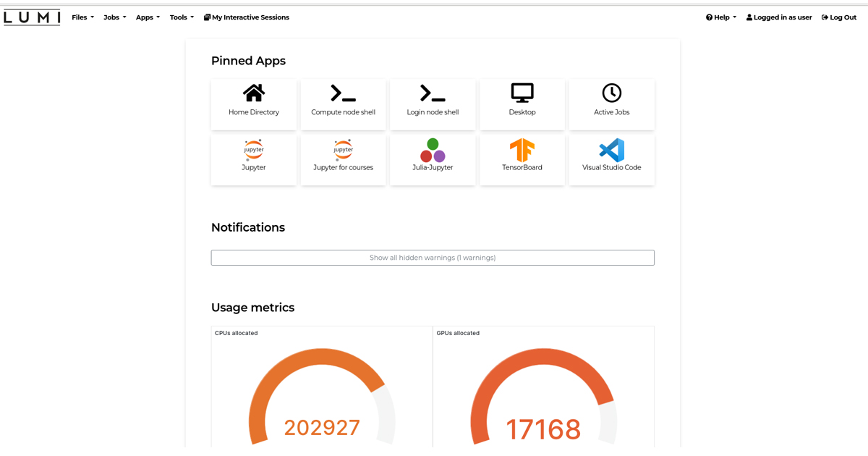Click the Usage metrics heading
The image size is (868, 456).
click(252, 308)
